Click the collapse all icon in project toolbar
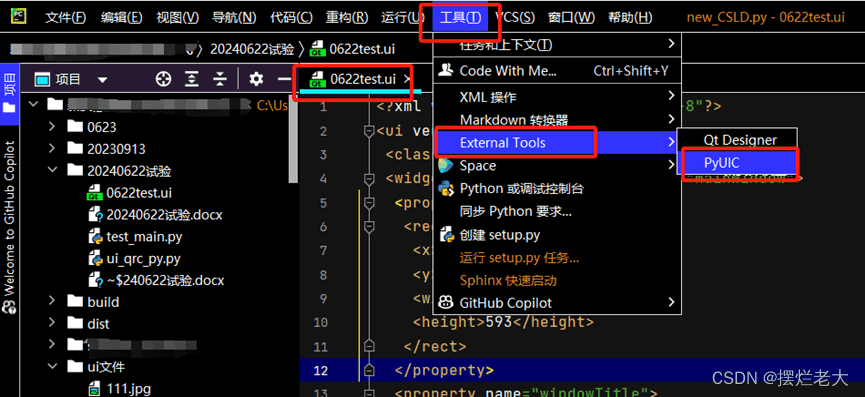Viewport: 865px width, 397px height. tap(220, 79)
